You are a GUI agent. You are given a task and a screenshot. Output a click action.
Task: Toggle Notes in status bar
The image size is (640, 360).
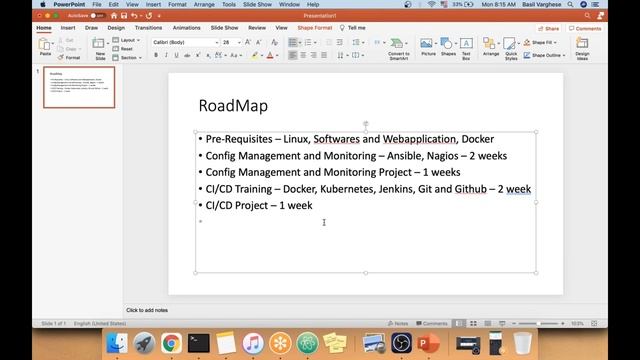click(x=398, y=323)
